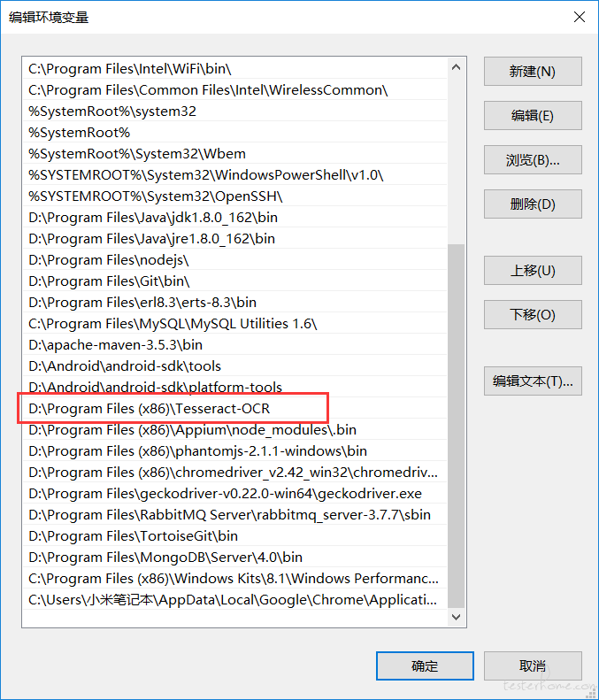Select the phantomjs-2.1.1-windows\bin entry
This screenshot has height=700, width=599.
(234, 451)
